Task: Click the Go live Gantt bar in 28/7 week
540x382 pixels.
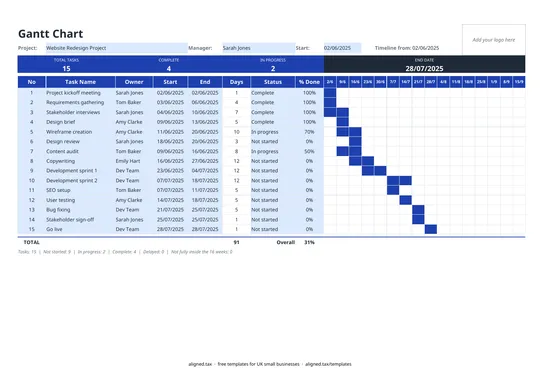Action: (x=431, y=229)
